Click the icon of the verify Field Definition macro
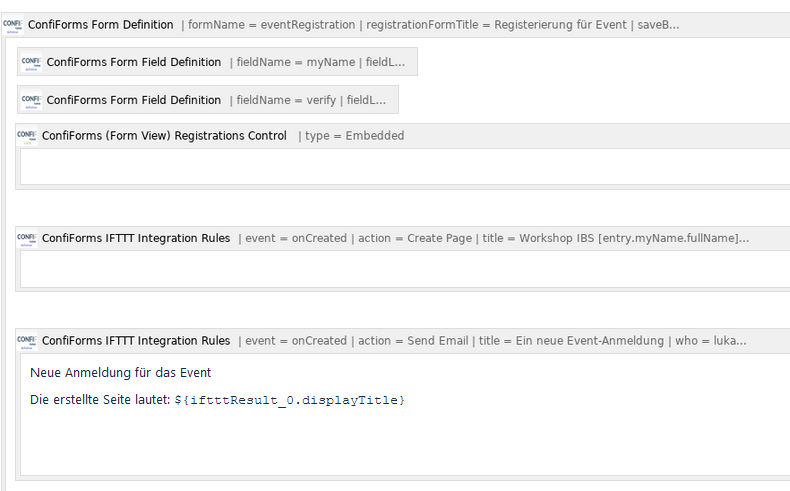790x491 pixels. [31, 100]
